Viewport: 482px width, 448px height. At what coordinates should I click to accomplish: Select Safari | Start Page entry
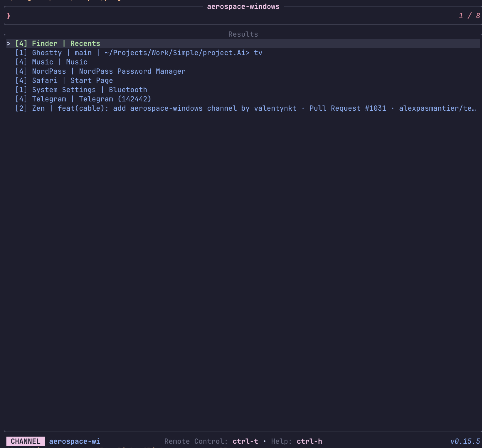243,80
